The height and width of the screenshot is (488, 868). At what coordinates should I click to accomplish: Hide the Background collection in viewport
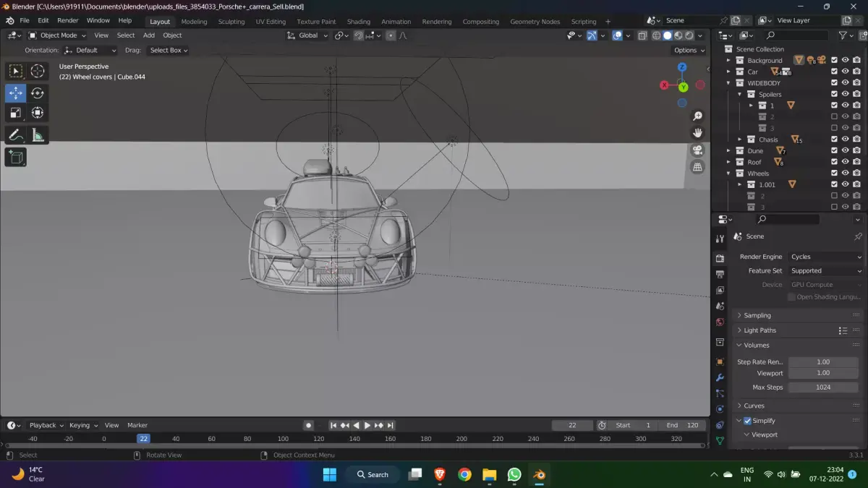pos(845,61)
